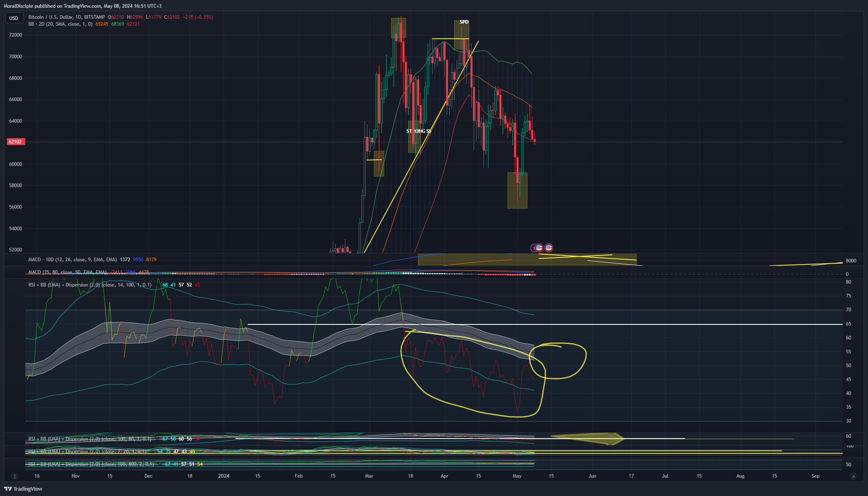Click the RSI scale label 30
The image size is (868, 496).
coord(848,421)
